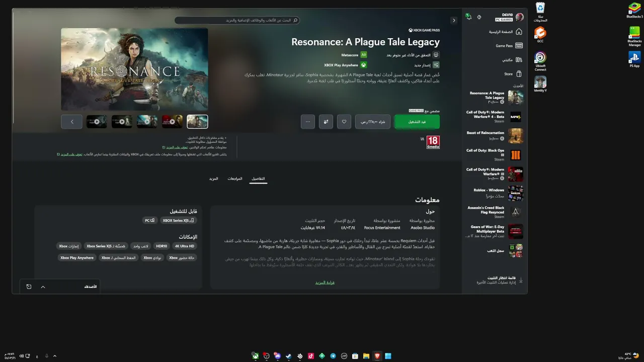Toggle the heart wishlist button
Image resolution: width=644 pixels, height=362 pixels.
344,122
